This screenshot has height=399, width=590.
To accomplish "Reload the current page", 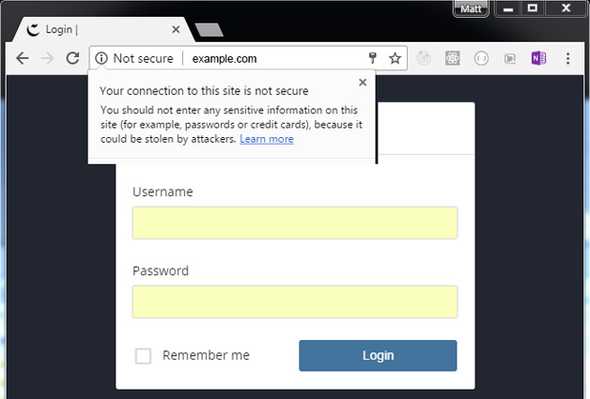I will (73, 58).
